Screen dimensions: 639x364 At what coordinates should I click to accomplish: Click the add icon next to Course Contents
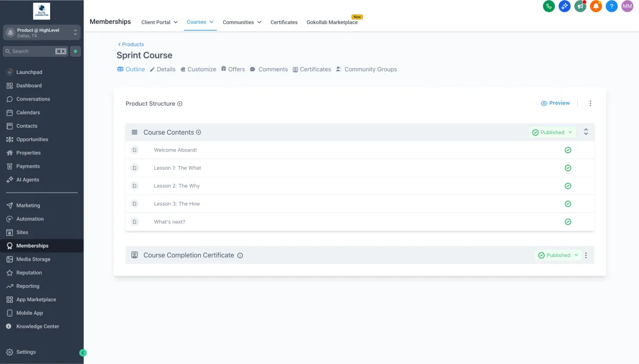coord(199,133)
